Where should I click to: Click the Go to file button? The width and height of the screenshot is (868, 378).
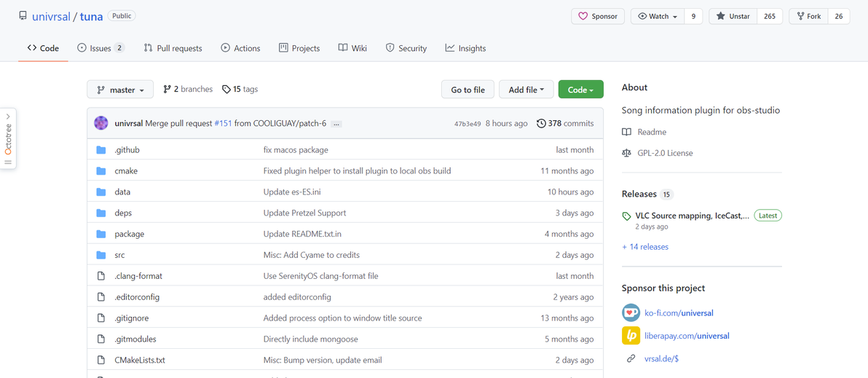pyautogui.click(x=467, y=90)
